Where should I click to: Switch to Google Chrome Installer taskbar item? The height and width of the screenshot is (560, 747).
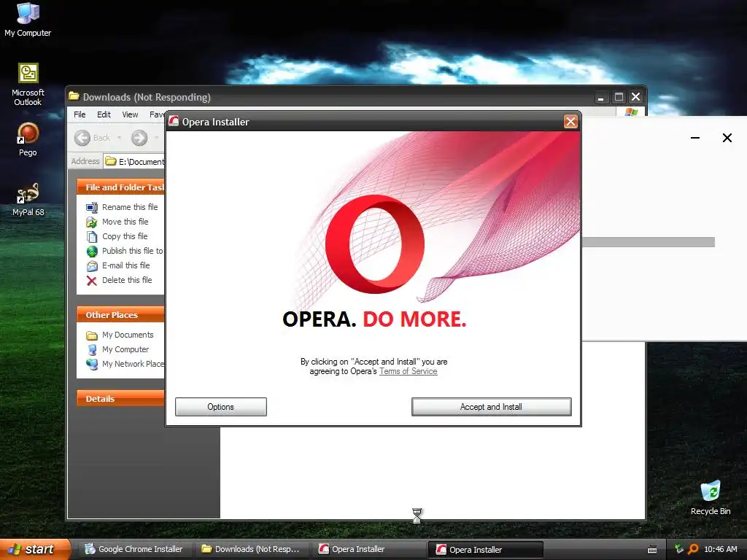point(134,549)
